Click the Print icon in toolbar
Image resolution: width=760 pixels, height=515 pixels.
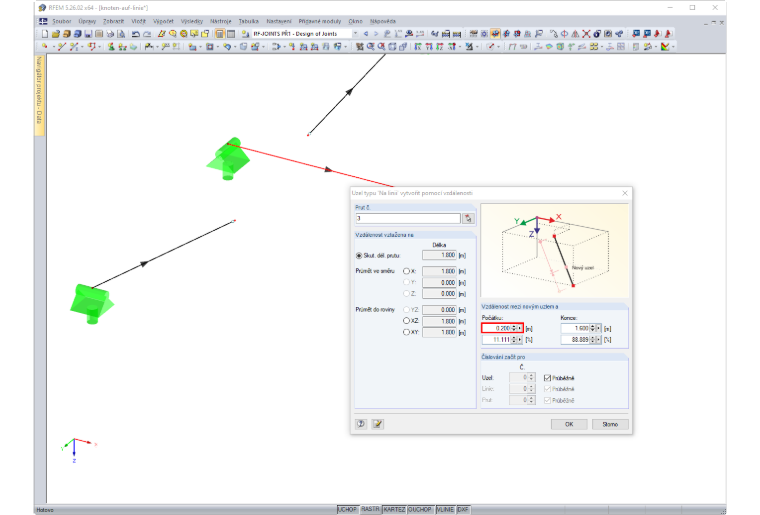coord(111,34)
